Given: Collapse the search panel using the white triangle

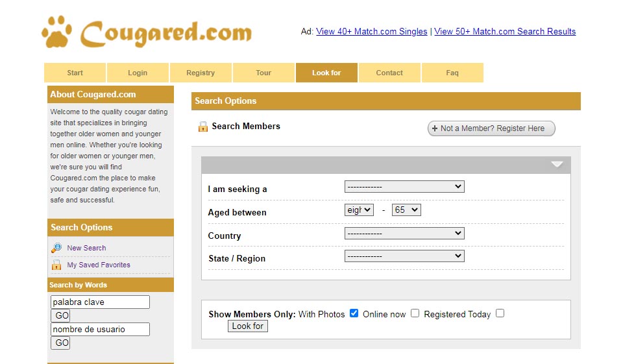Looking at the screenshot, I should point(557,165).
